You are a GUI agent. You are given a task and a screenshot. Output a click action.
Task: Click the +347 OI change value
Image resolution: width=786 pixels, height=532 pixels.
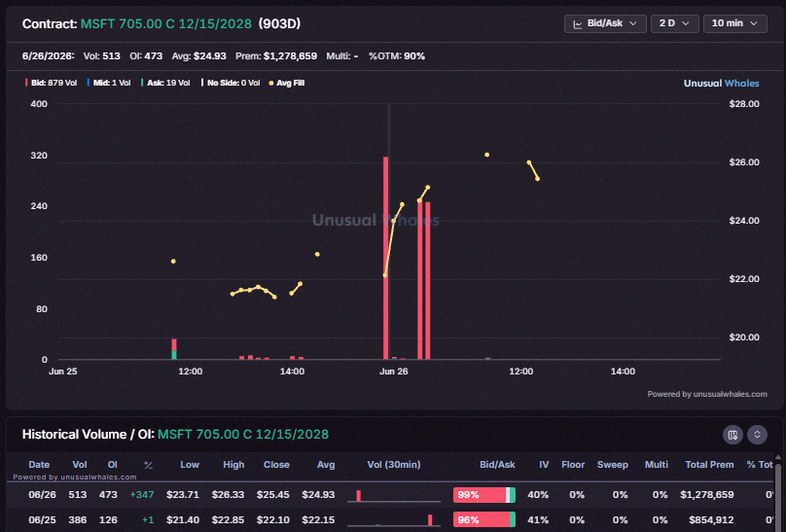click(x=142, y=495)
